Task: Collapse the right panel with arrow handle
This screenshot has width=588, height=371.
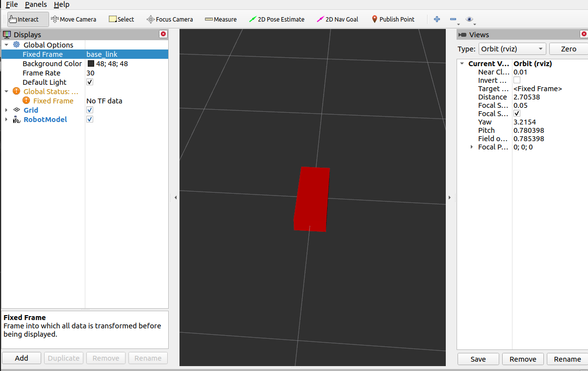Action: (x=450, y=197)
